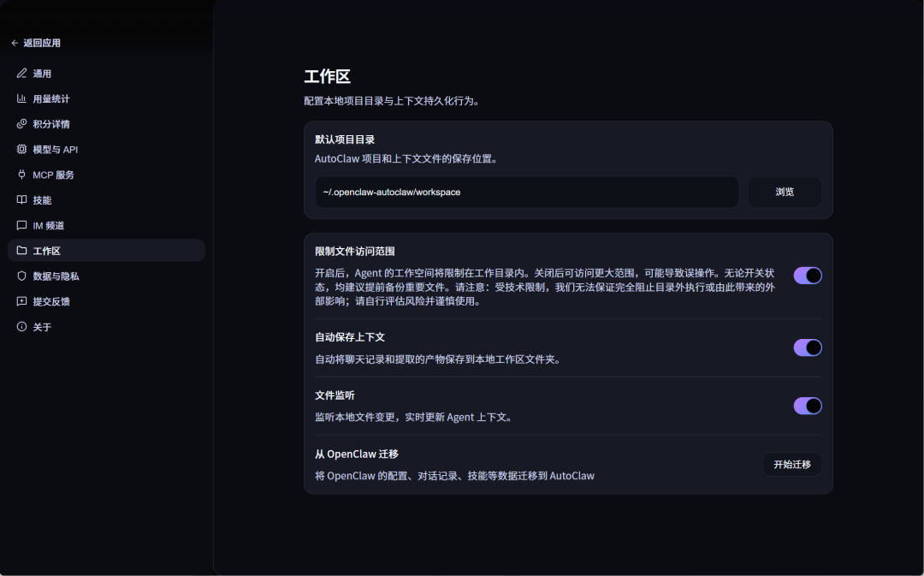Open the MCP 服务 settings
The height and width of the screenshot is (576, 924).
point(106,175)
